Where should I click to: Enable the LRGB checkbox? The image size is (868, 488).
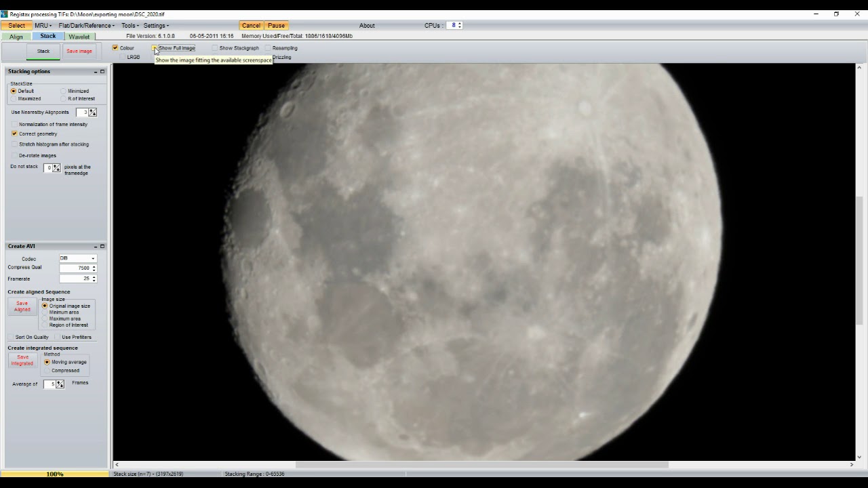pyautogui.click(x=123, y=58)
